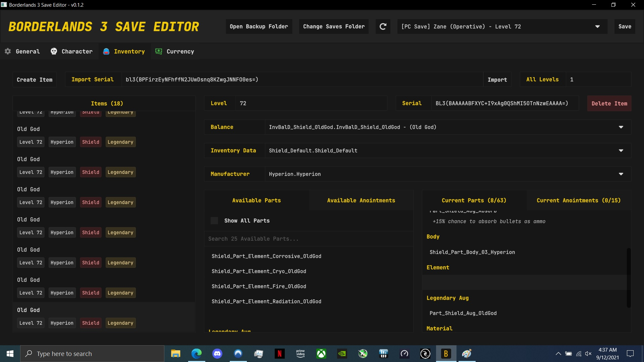Expand the Balance dropdown
644x362 pixels.
(621, 127)
